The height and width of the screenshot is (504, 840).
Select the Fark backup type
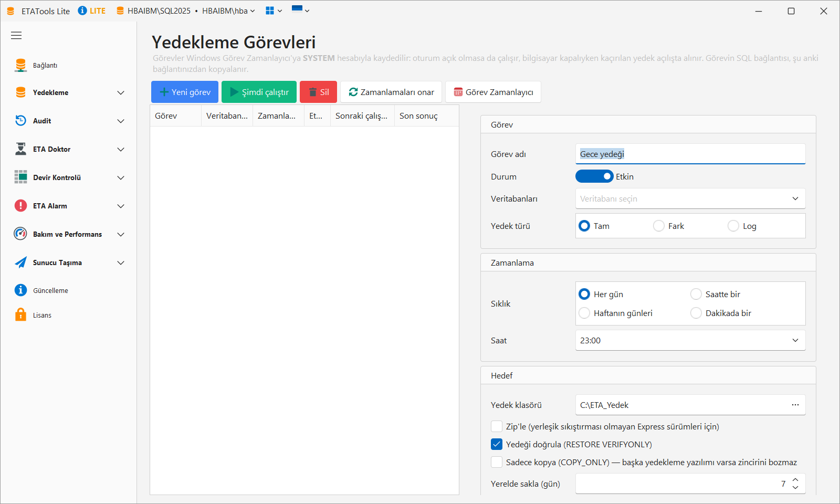[x=659, y=226]
